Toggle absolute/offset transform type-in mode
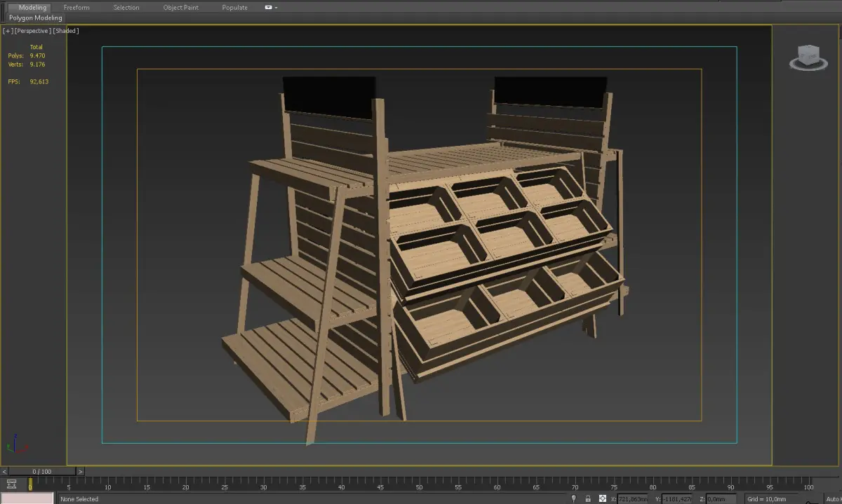Screen dimensions: 842x504 tap(603, 498)
